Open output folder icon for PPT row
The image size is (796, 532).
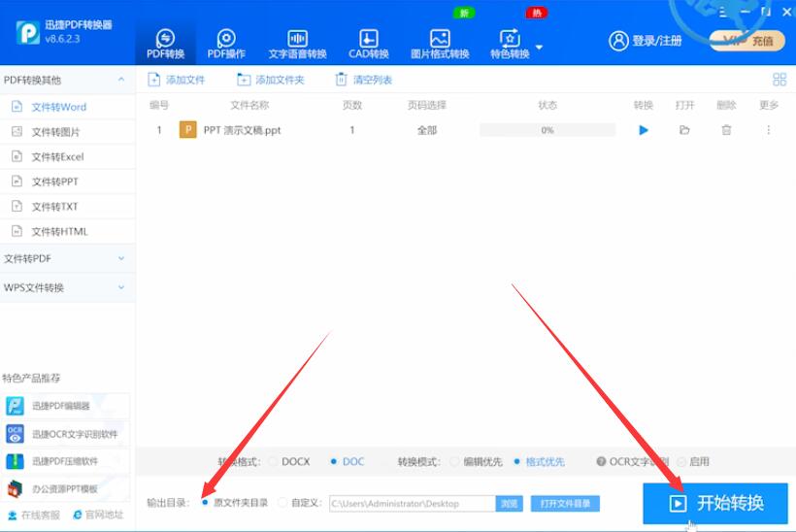(684, 130)
